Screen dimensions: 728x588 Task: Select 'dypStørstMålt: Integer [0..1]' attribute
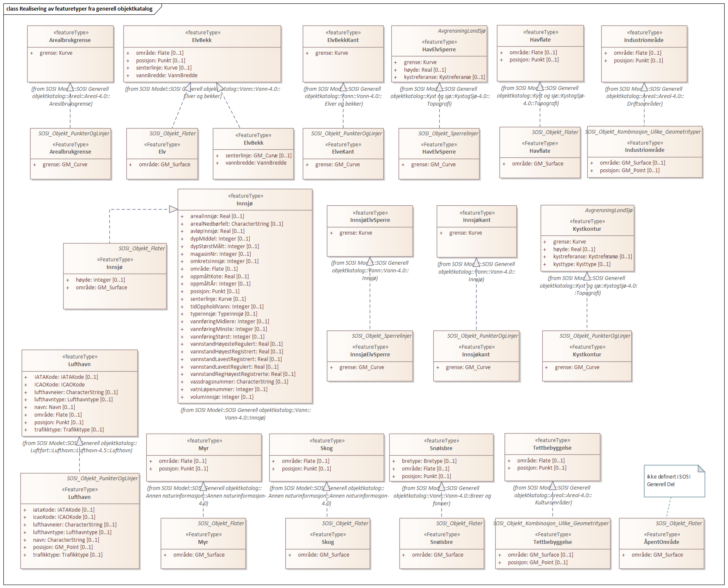click(x=224, y=246)
